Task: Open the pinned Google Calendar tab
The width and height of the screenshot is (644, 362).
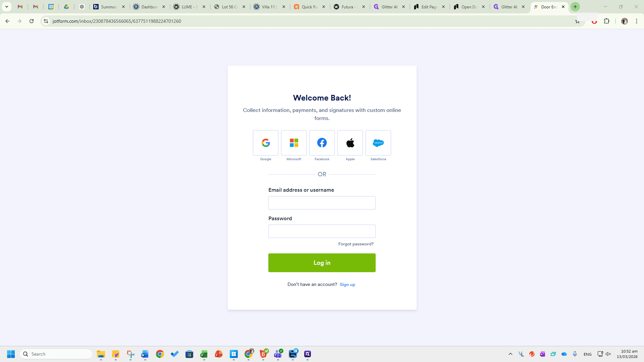Action: point(51,7)
